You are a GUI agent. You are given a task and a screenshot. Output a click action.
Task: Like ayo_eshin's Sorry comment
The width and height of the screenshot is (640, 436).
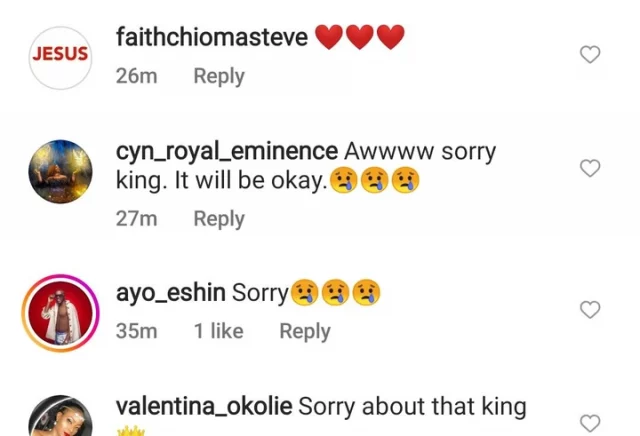click(x=590, y=310)
